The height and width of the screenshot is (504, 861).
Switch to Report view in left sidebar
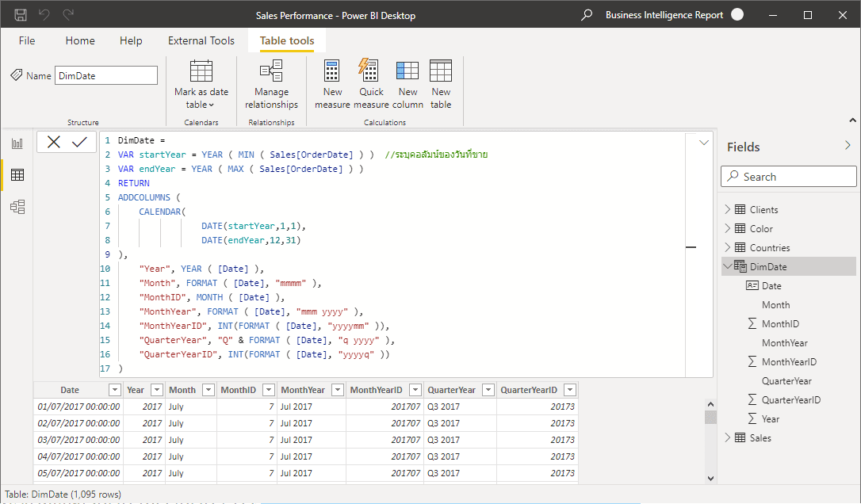pos(17,144)
